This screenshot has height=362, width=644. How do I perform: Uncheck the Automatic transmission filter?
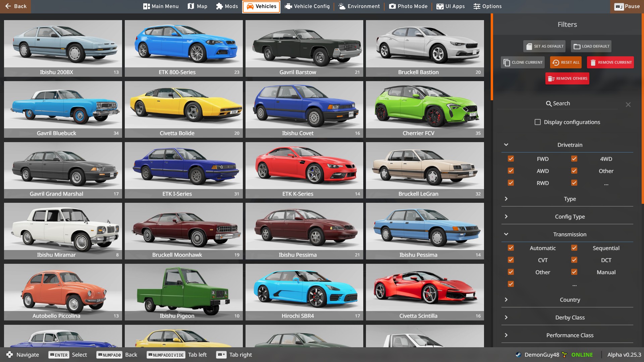click(511, 248)
